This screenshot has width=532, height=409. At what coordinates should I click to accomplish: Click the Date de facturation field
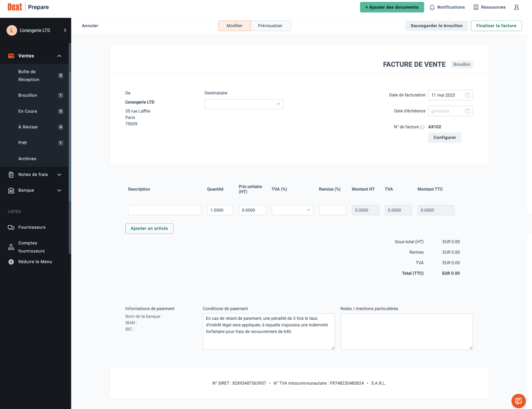(450, 95)
